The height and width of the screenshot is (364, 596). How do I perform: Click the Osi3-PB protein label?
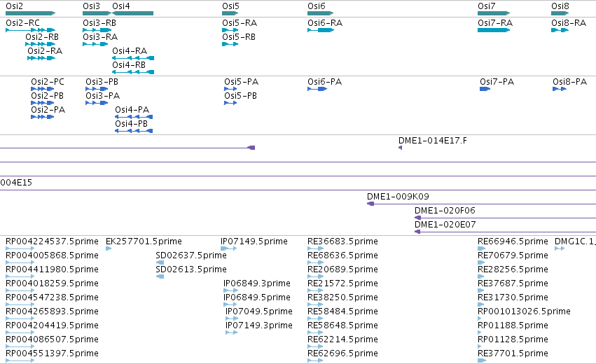pyautogui.click(x=102, y=82)
